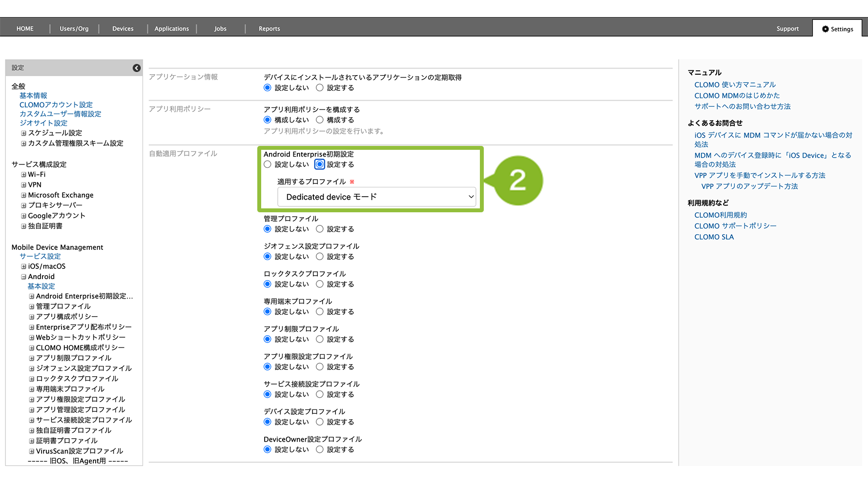Collapse the Android tree node minus icon

click(23, 277)
